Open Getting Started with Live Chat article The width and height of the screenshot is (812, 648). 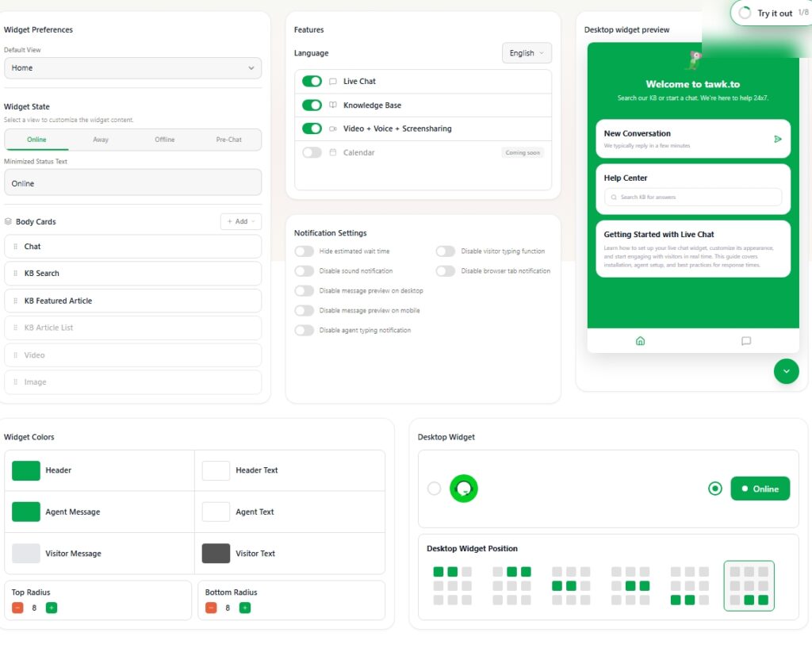pyautogui.click(x=693, y=249)
